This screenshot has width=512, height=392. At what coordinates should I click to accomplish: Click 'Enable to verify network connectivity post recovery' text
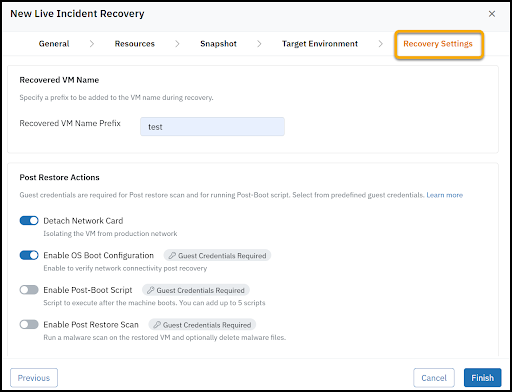coord(125,268)
